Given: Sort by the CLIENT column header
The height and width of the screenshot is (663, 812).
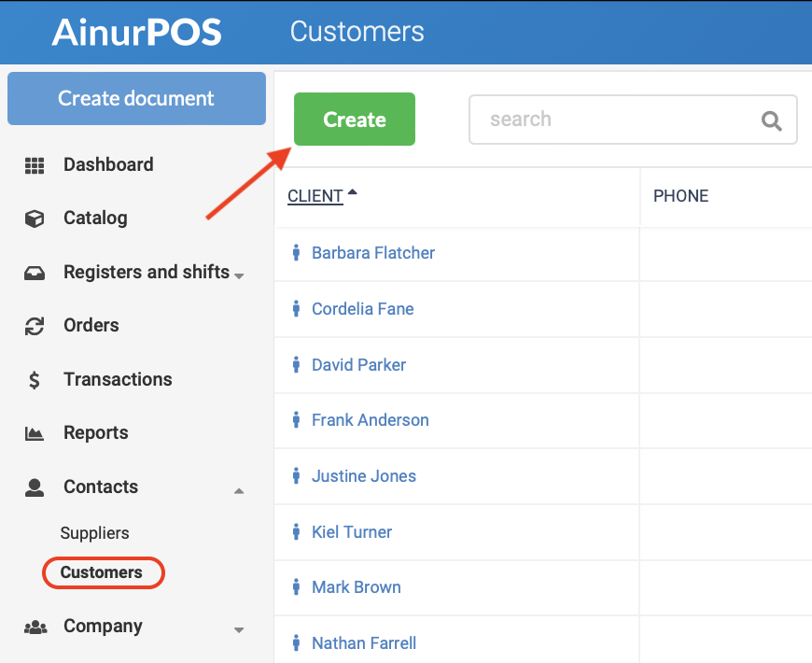Looking at the screenshot, I should 315,196.
